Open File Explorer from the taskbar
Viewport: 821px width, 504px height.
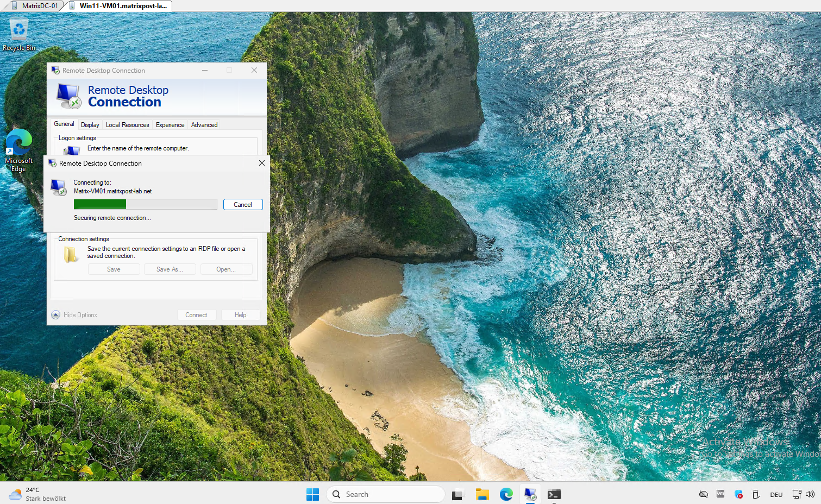[x=482, y=494]
